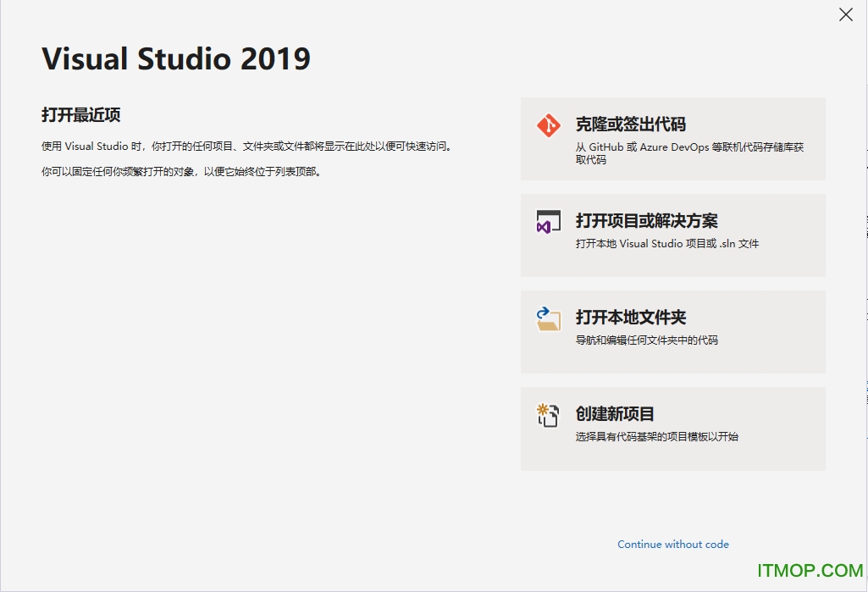868x592 pixels.
Task: Click the Visual Studio project window icon
Action: click(548, 222)
